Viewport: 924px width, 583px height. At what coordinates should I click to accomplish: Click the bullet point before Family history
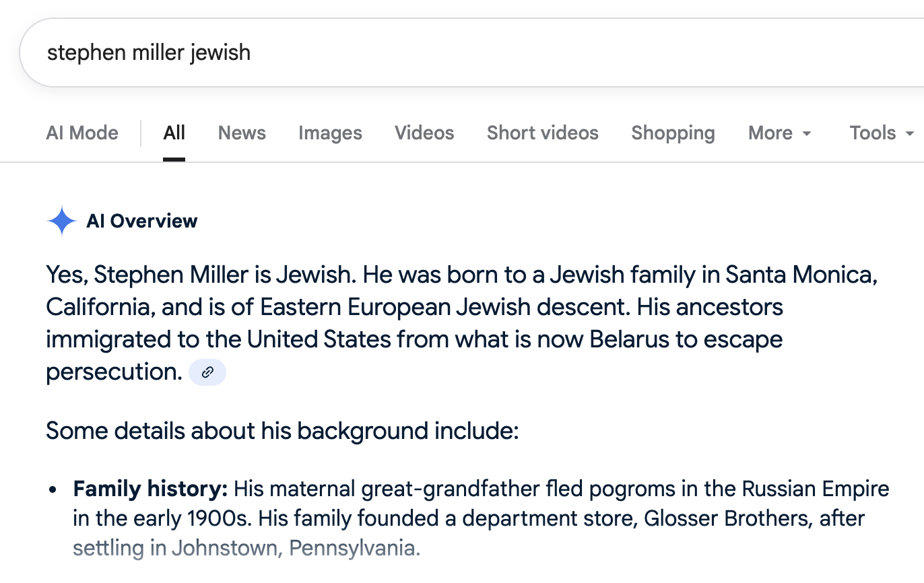(53, 489)
